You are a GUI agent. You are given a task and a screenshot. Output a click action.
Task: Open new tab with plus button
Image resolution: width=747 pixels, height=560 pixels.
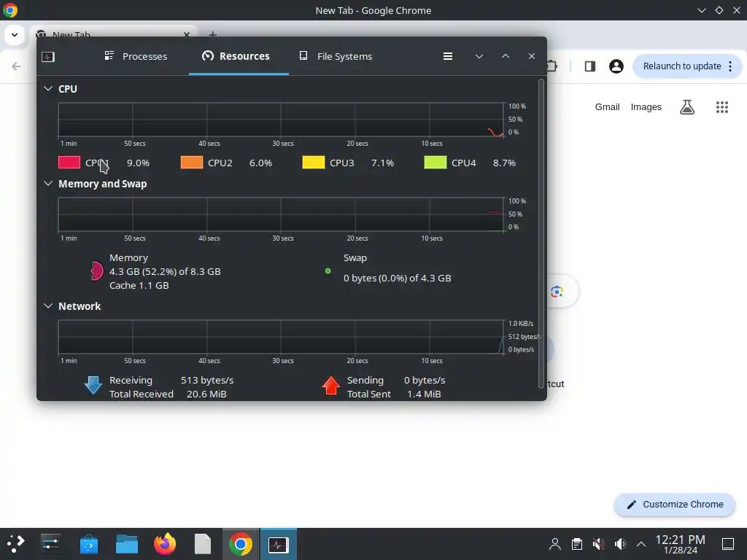213,34
